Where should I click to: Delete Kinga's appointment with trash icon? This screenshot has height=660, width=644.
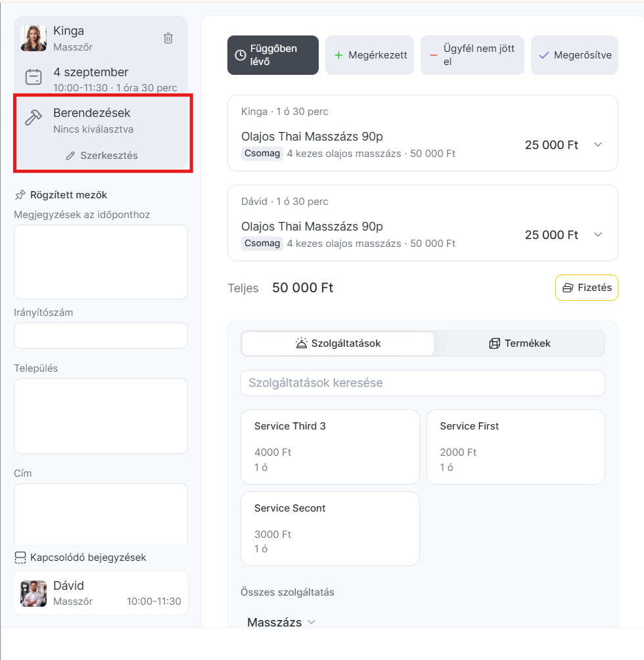point(168,38)
